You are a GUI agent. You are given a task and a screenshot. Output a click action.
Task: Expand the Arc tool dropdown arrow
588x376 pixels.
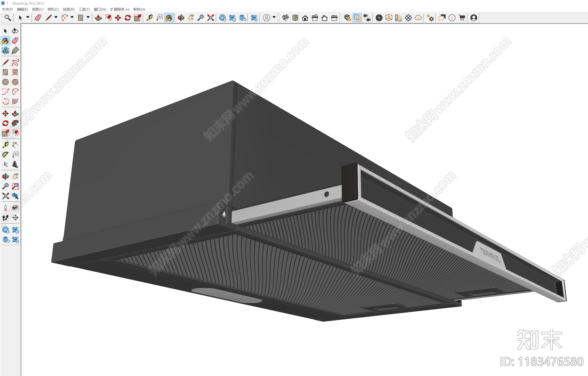pos(72,17)
